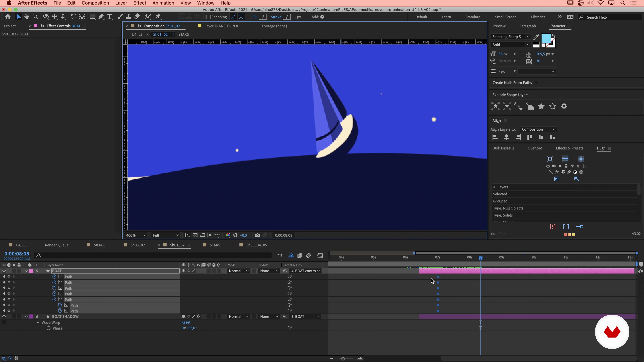Open the Bold font style dropdown
This screenshot has height=362, width=644.
tap(511, 45)
